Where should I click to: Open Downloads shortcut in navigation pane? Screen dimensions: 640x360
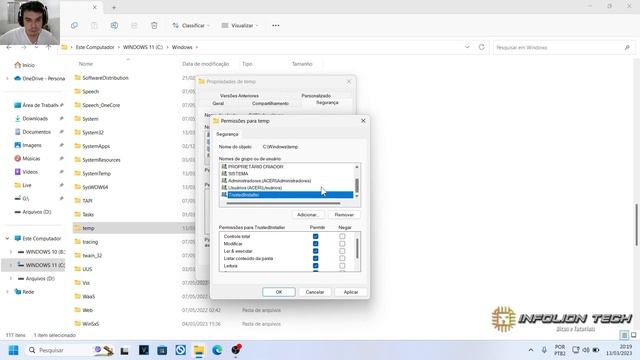pos(35,118)
